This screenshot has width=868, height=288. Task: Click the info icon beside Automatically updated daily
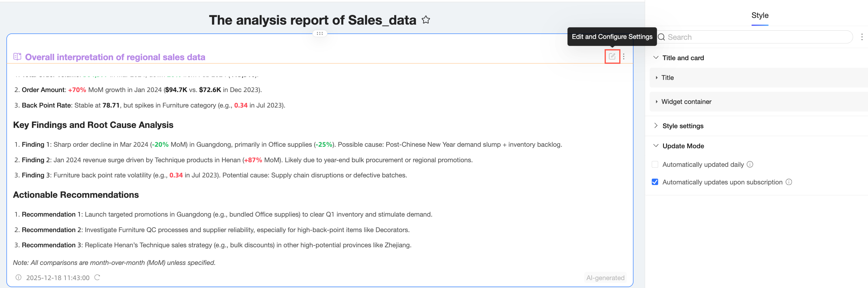coord(750,165)
